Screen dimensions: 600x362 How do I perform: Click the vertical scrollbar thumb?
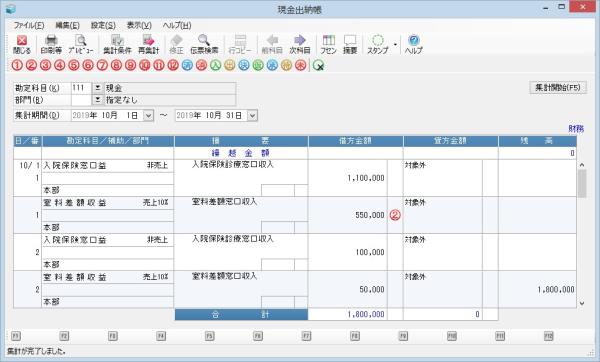(x=582, y=184)
